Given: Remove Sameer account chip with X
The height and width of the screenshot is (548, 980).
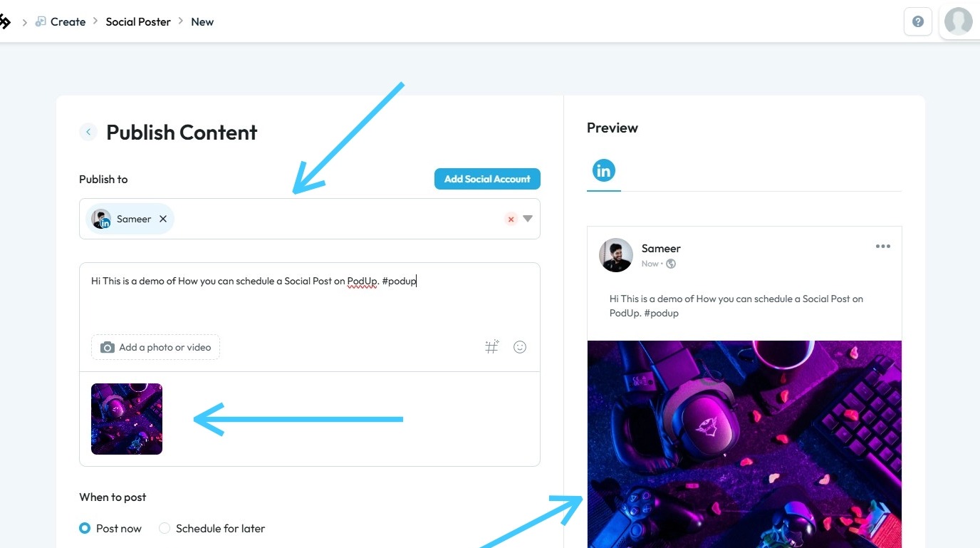Looking at the screenshot, I should tap(163, 219).
